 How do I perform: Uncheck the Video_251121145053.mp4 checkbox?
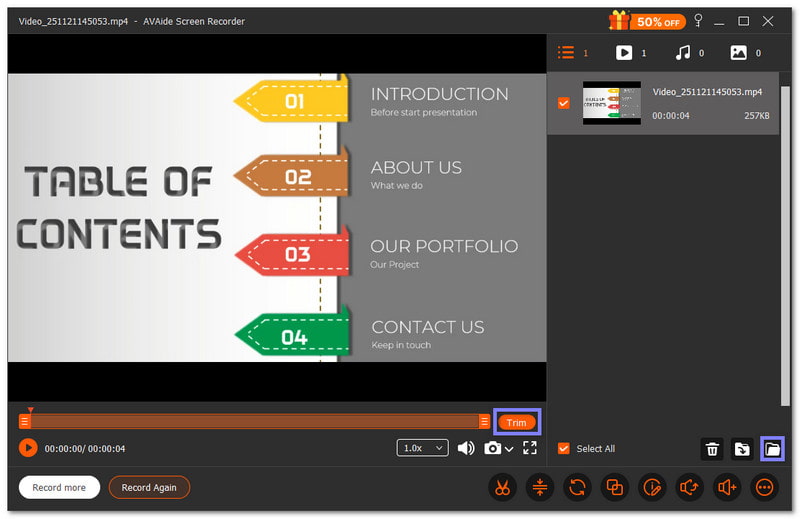[x=564, y=103]
